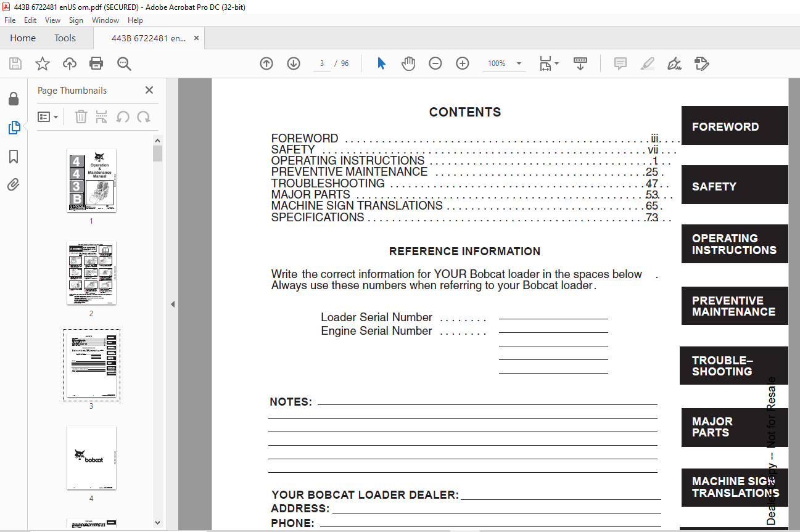
Task: Click the Engine Serial Number label
Action: pyautogui.click(x=377, y=331)
